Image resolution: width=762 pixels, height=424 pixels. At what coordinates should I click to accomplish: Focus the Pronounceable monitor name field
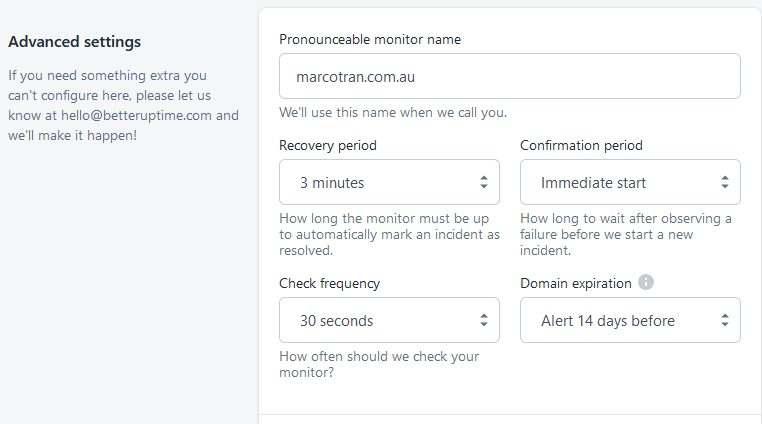click(x=510, y=76)
